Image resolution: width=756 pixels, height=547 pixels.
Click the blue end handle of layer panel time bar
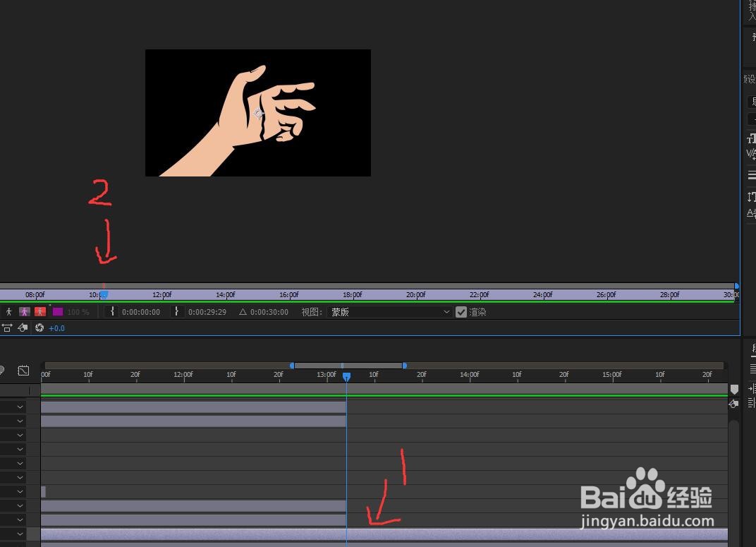point(736,286)
